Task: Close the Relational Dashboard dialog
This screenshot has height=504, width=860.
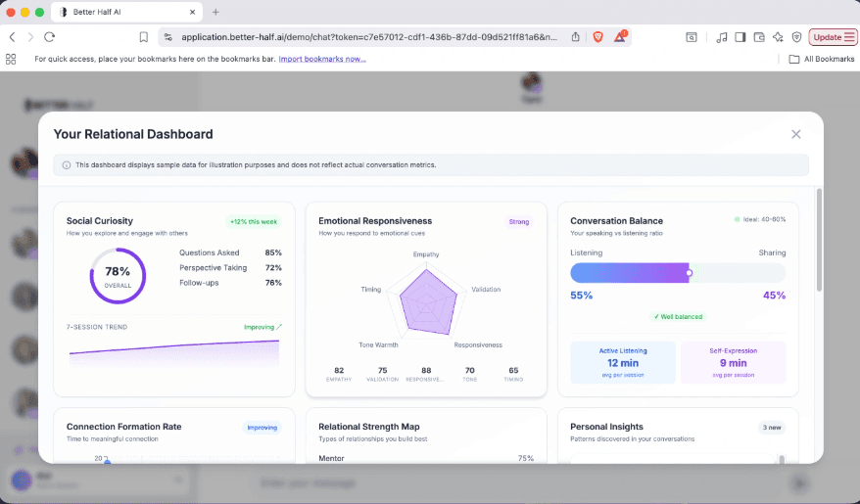Action: pos(795,134)
